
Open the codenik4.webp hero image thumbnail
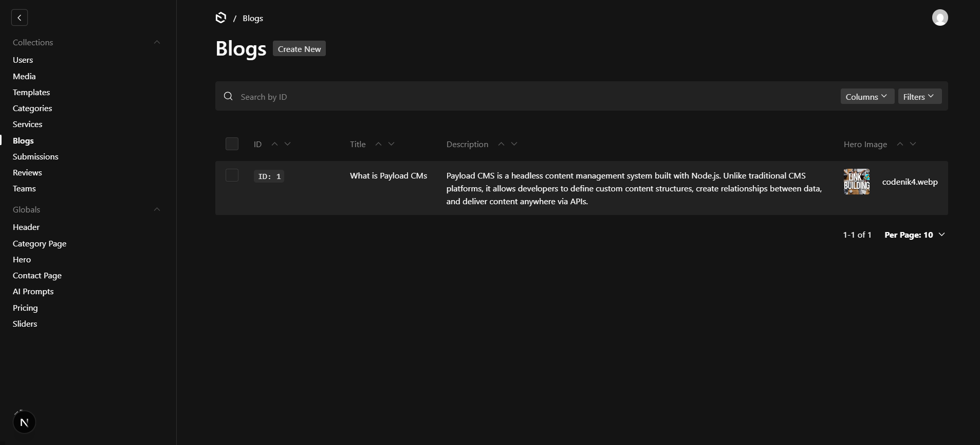[x=856, y=182]
